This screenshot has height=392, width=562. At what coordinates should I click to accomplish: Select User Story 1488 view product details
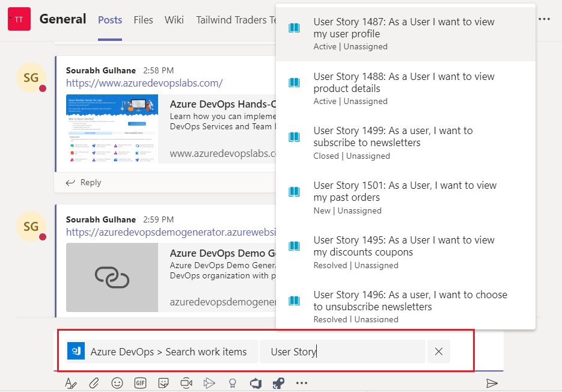[406, 88]
